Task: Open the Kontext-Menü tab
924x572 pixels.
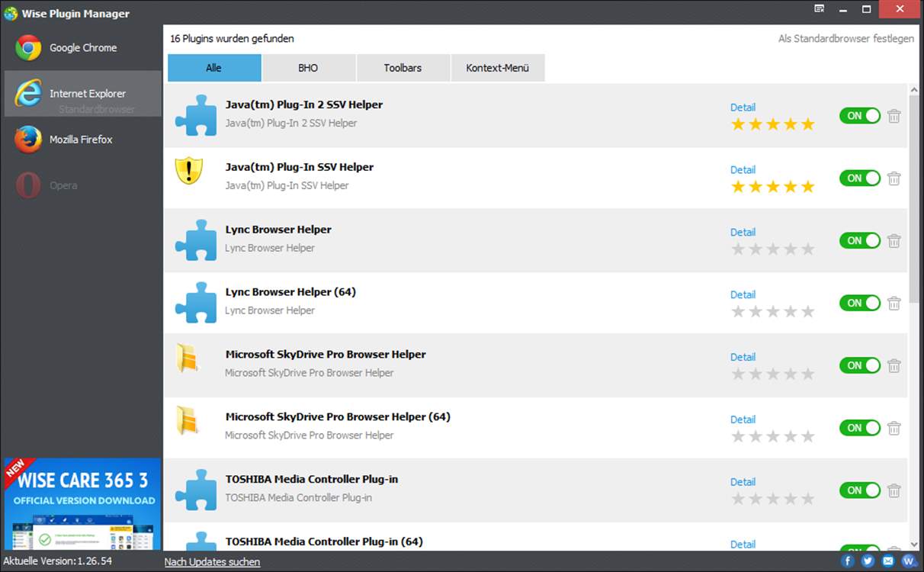Action: pos(497,68)
